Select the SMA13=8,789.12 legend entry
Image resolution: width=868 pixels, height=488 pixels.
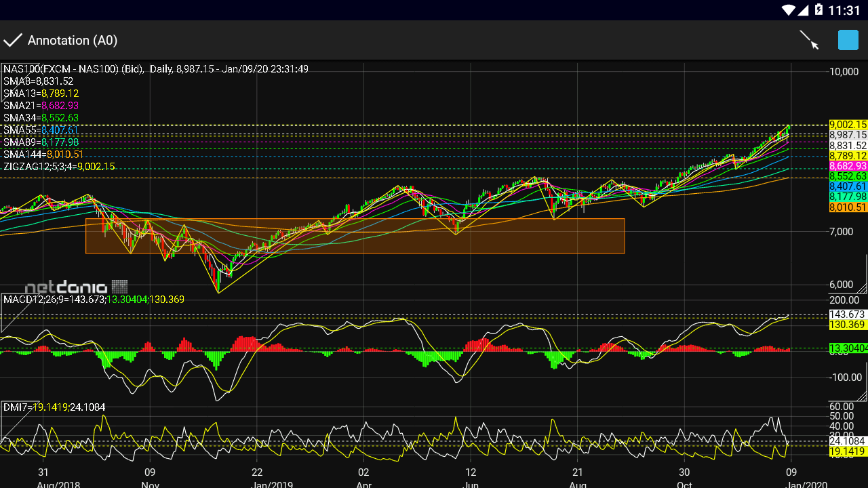pyautogui.click(x=41, y=94)
